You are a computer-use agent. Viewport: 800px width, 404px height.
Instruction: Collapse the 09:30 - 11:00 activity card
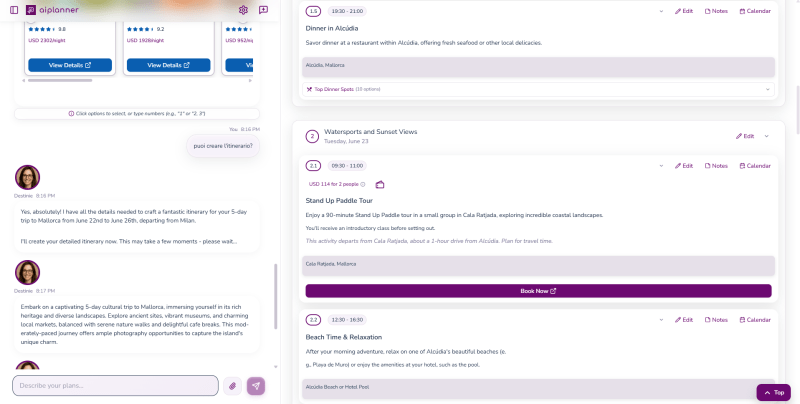[x=661, y=165]
